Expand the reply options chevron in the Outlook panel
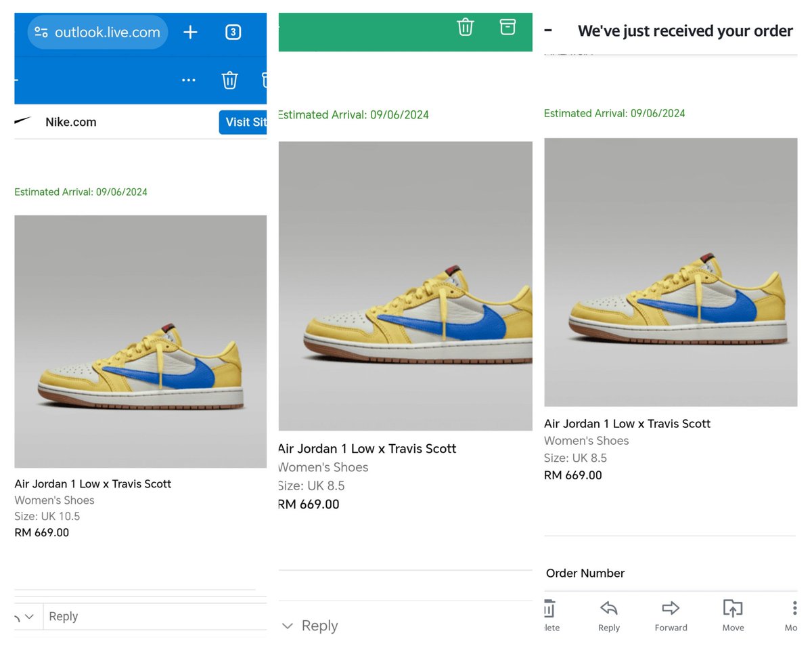This screenshot has width=812, height=650. point(28,616)
